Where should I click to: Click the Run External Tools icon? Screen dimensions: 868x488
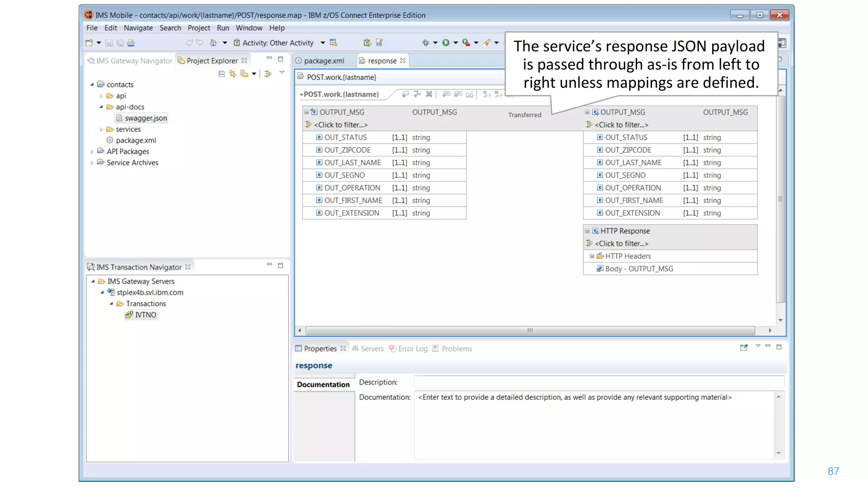466,43
